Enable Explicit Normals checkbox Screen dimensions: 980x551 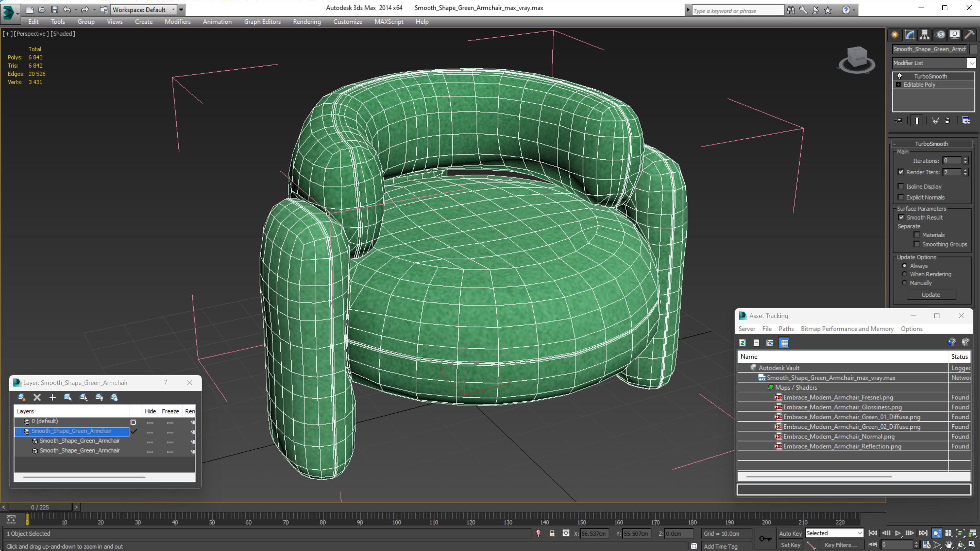tap(901, 197)
